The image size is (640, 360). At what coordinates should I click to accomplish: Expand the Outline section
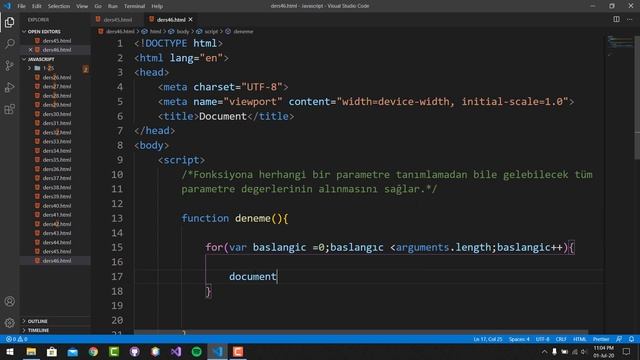pyautogui.click(x=55, y=321)
